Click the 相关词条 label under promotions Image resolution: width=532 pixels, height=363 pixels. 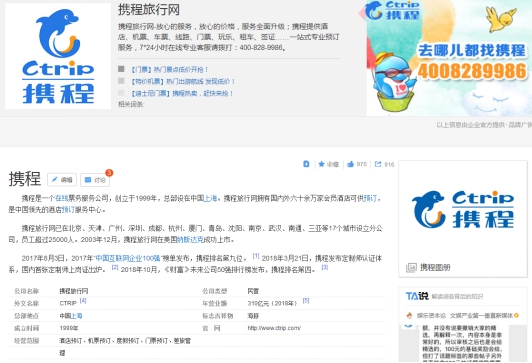pyautogui.click(x=131, y=104)
